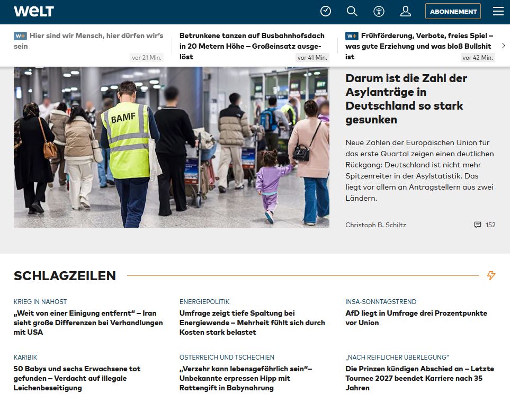Read the Iran negotiations headline under Krieg in Nahost
Viewport: 510px width, 420px height.
88,323
